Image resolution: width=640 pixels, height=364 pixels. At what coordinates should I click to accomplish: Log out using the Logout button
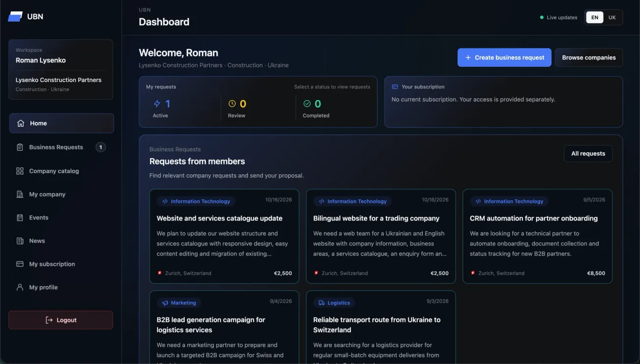click(x=61, y=320)
